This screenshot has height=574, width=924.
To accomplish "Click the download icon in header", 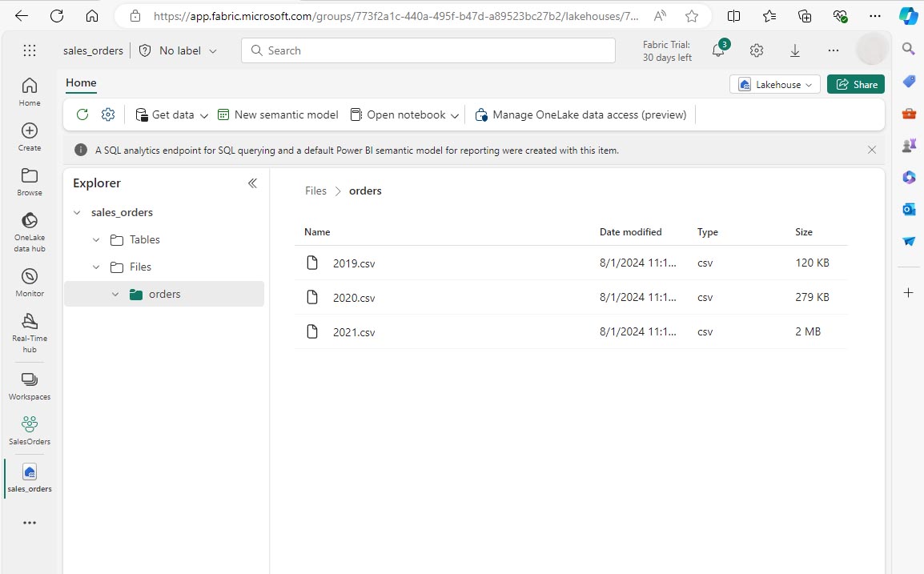I will coord(795,50).
